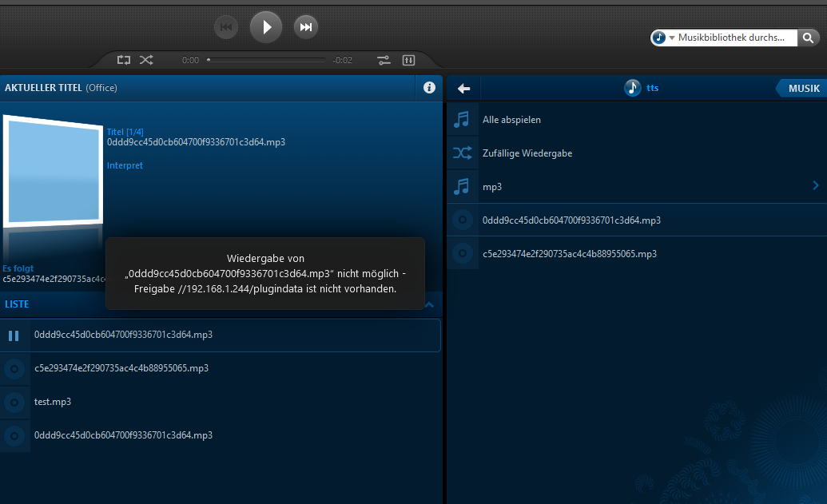The image size is (827, 504).
Task: Click the pause icon on the first queue item
Action: point(14,335)
